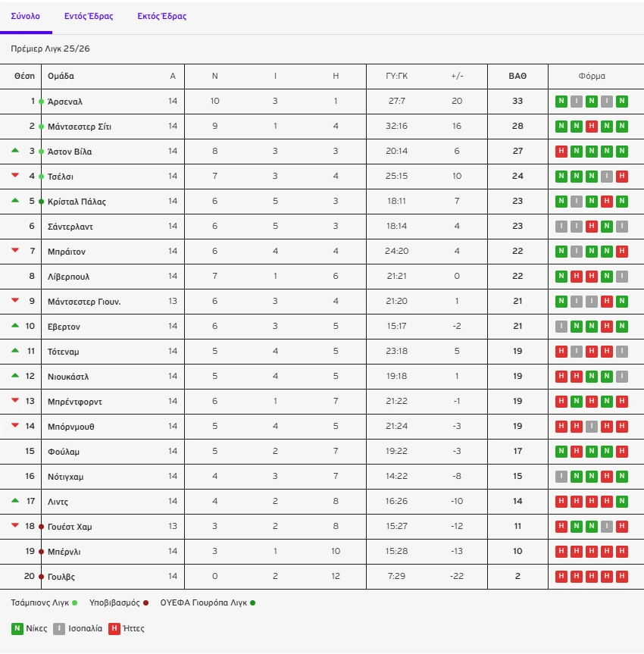This screenshot has width=644, height=654.
Task: Click the red loss badge in Μάντσεστερ Σίτι's form
Action: coord(591,127)
